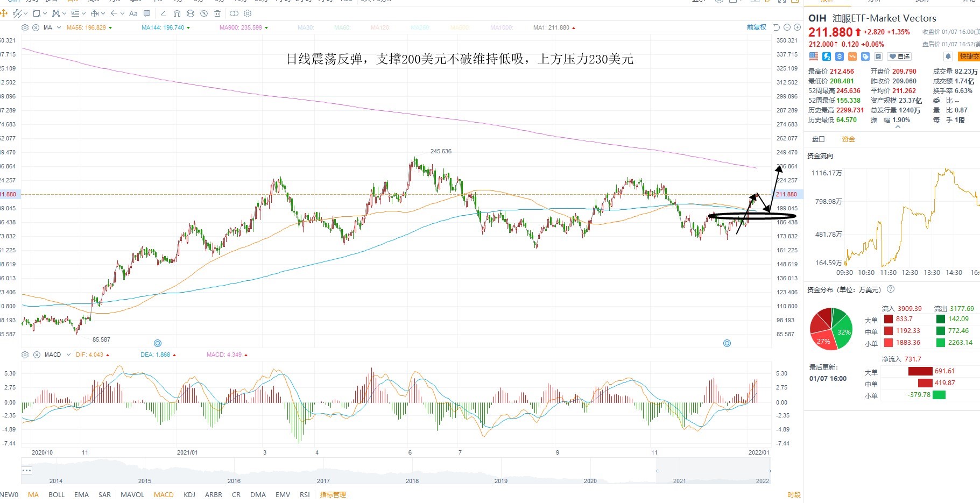Viewport: 980px width, 503px height.
Task: Click the 快捷交易 quick trade button
Action: (969, 56)
